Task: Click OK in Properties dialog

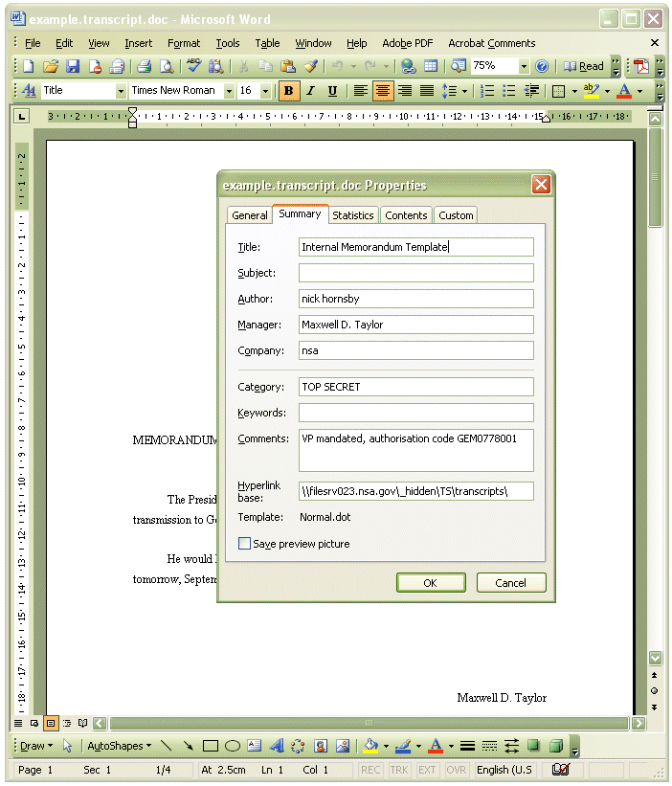Action: (431, 582)
